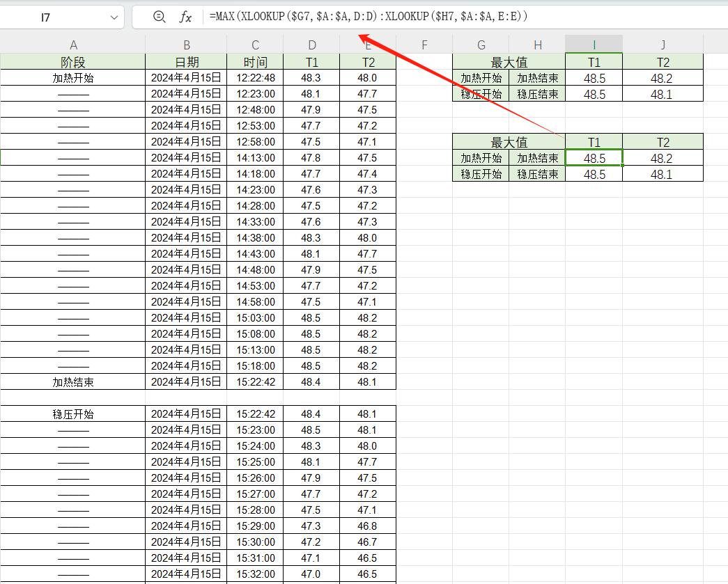
Task: Select 加热结束 in upper summary table
Action: 538,78
